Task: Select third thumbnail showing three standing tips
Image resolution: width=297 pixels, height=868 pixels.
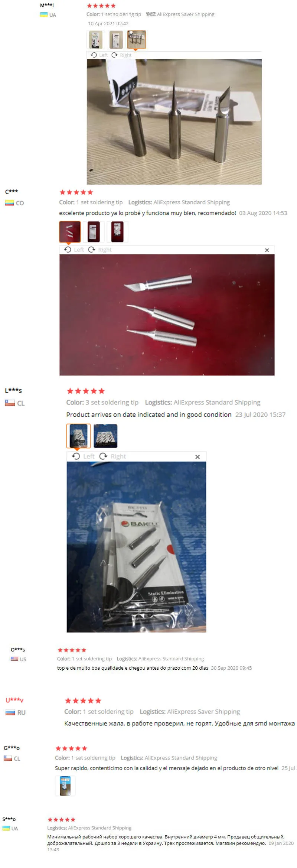Action: [x=137, y=40]
